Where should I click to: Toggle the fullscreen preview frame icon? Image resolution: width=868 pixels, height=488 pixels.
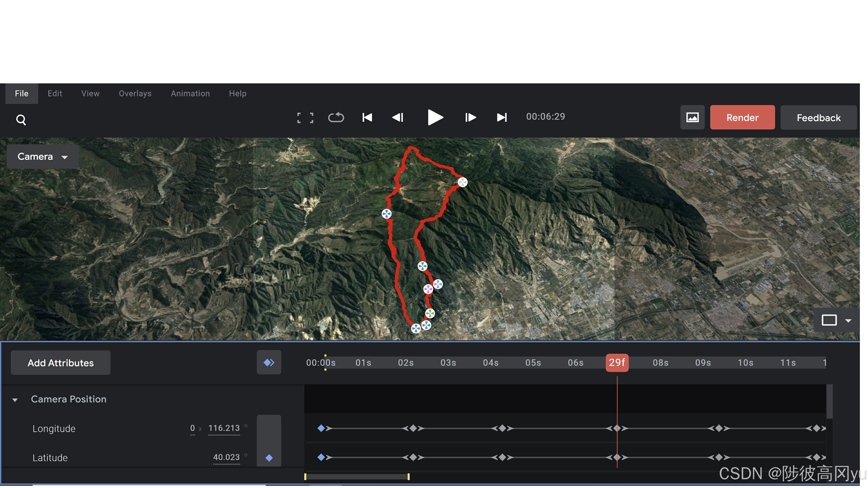(305, 117)
